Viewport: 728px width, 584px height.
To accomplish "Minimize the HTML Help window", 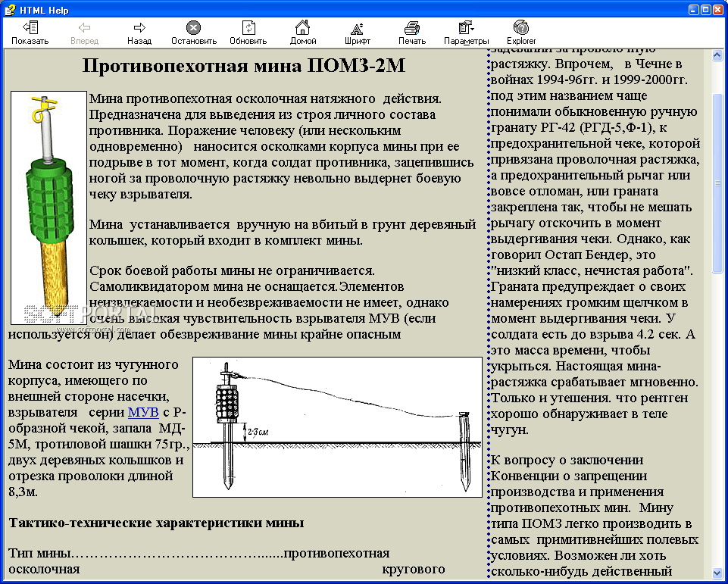I will coord(694,10).
